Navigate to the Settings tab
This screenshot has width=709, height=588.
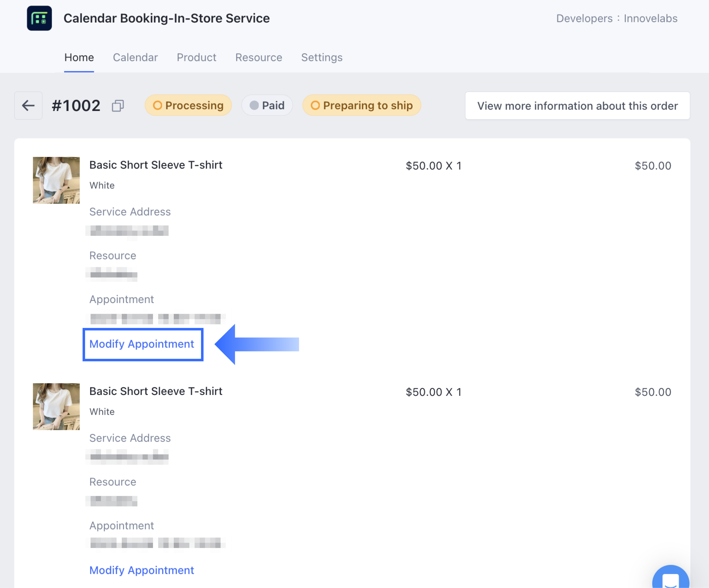(322, 57)
